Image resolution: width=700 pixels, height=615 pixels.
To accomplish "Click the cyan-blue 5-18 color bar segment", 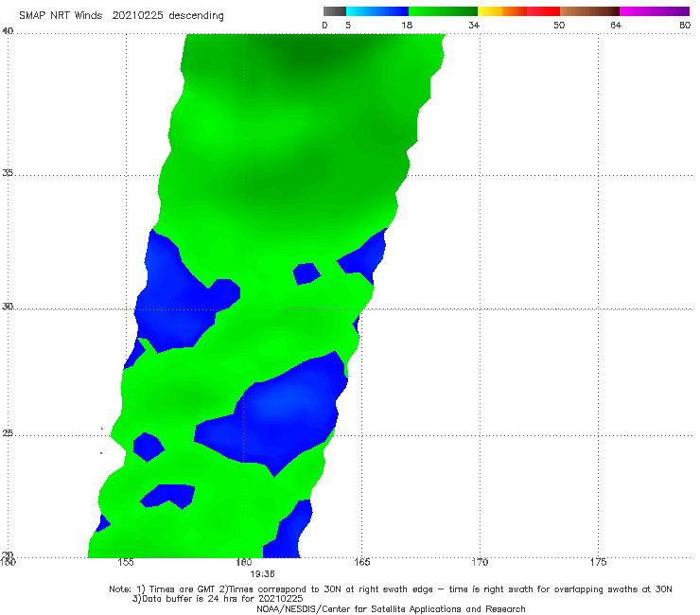I will [377, 11].
